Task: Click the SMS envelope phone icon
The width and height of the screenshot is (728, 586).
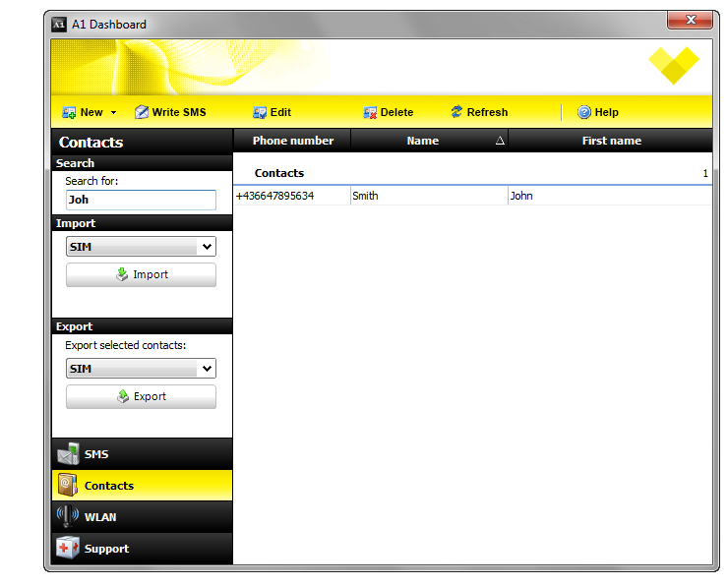Action: (68, 454)
